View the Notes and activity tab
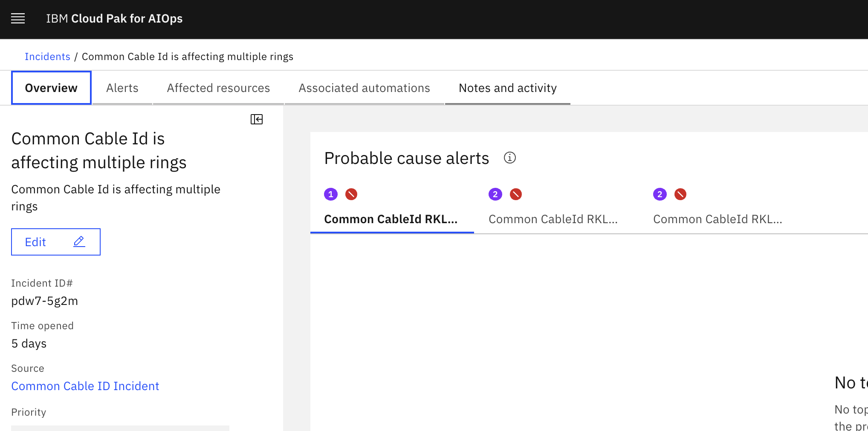The width and height of the screenshot is (868, 431). pos(507,88)
